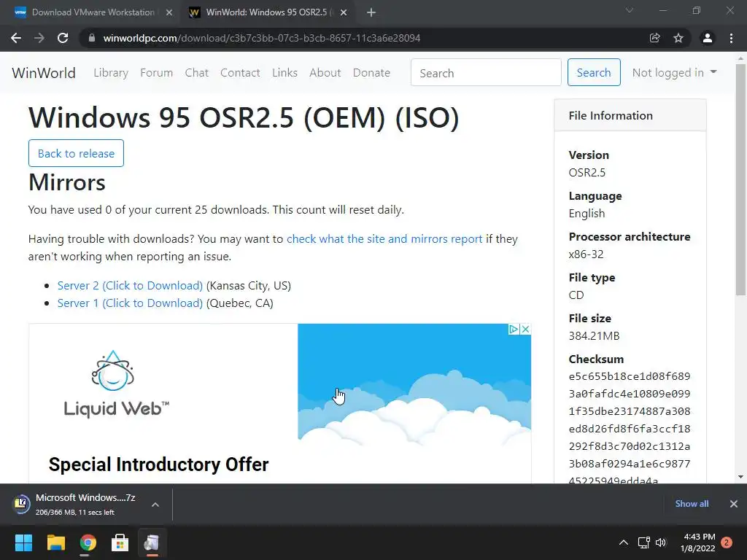Reload the WinWorld page
Image resolution: width=747 pixels, height=560 pixels.
63,38
